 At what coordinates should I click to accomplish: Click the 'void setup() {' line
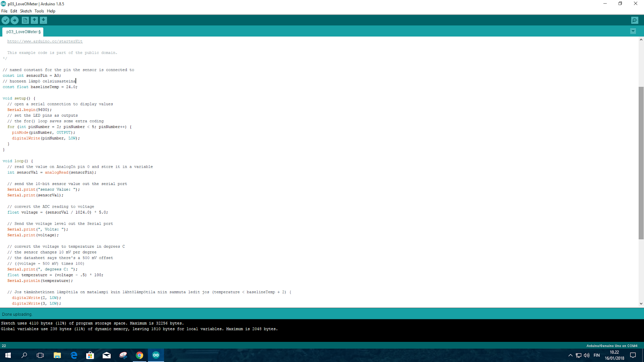point(19,98)
